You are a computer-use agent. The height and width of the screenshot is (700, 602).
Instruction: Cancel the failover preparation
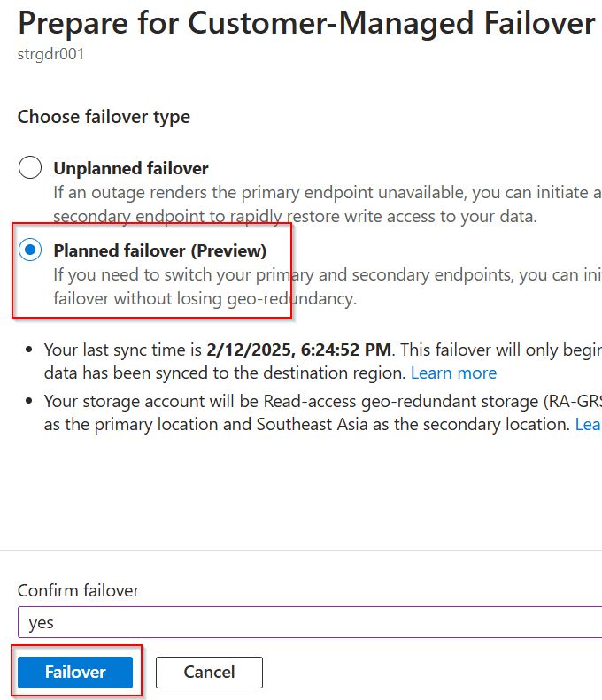click(209, 673)
